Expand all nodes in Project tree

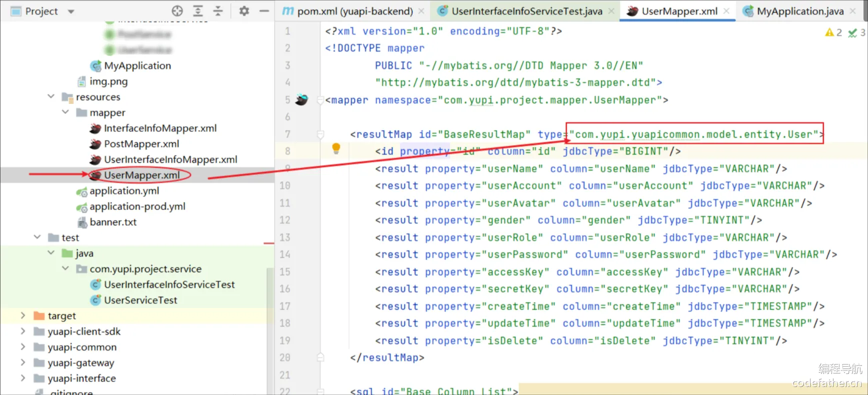click(x=198, y=11)
